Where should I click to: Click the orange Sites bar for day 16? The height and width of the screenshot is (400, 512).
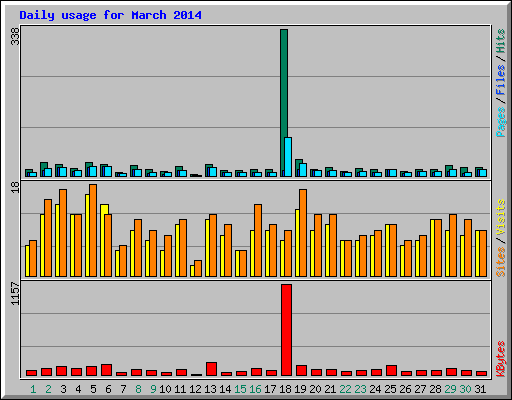pyautogui.click(x=258, y=240)
